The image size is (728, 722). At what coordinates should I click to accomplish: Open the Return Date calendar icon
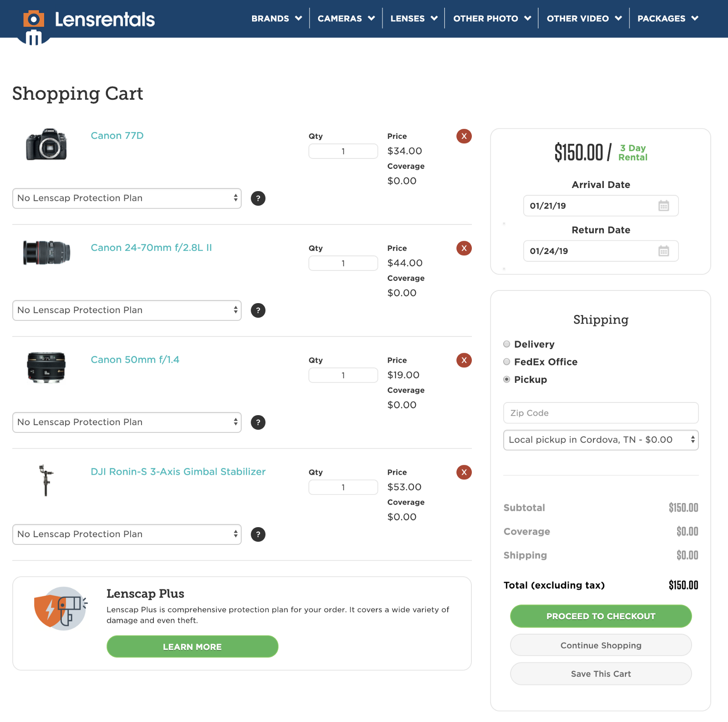point(664,251)
